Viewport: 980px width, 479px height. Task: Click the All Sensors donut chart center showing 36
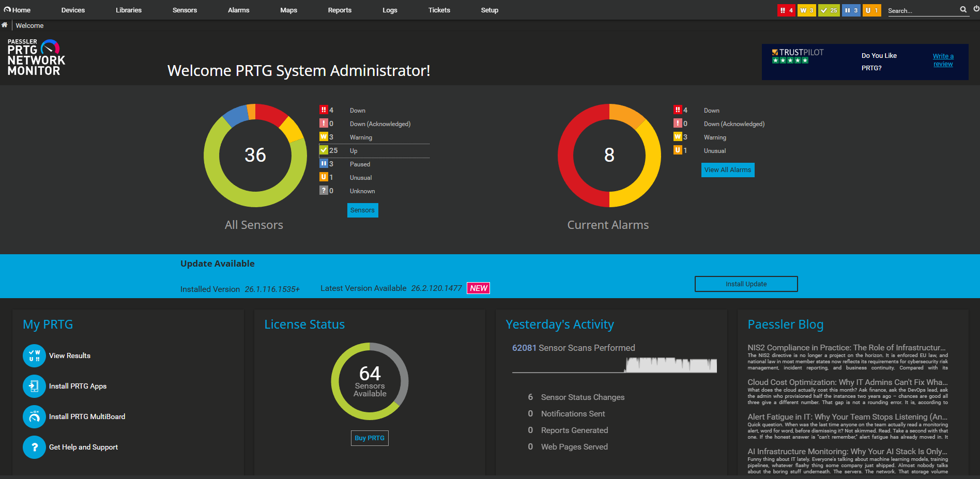pos(255,155)
